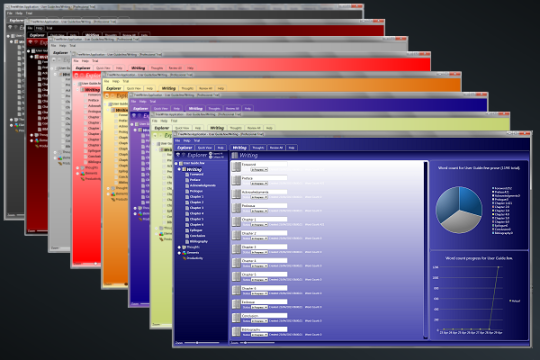Switch to the Thoughts tab in blue window
Viewport: 540px width, 360px height.
pos(258,148)
